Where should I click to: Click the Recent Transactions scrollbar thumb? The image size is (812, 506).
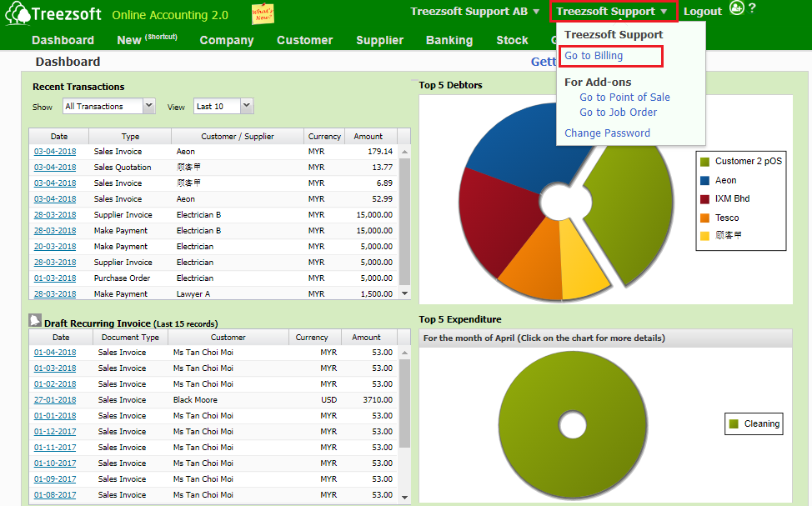tap(405, 222)
